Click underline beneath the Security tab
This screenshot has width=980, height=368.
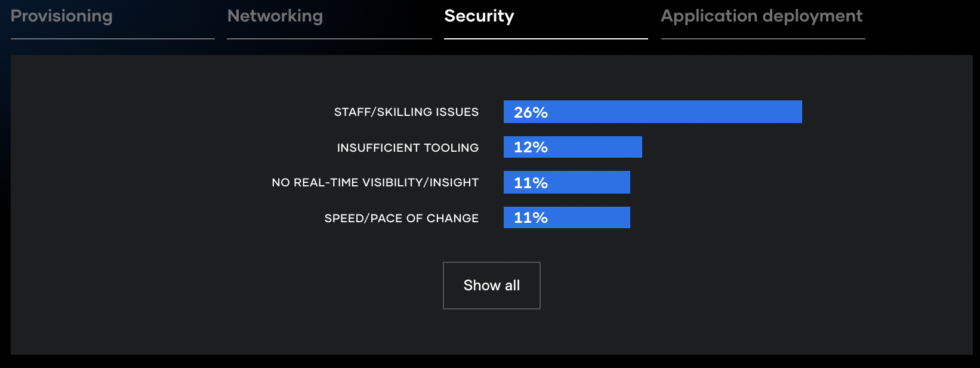(546, 39)
